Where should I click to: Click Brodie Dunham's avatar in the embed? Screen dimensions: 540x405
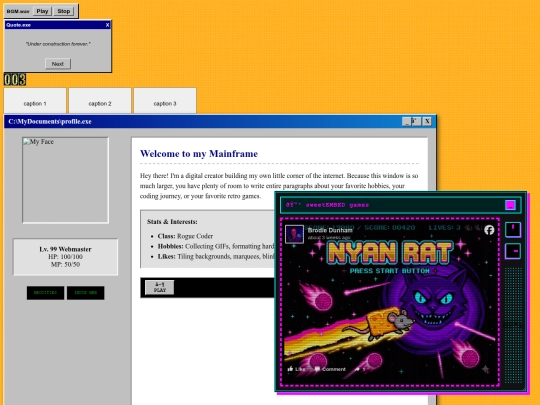pyautogui.click(x=294, y=234)
